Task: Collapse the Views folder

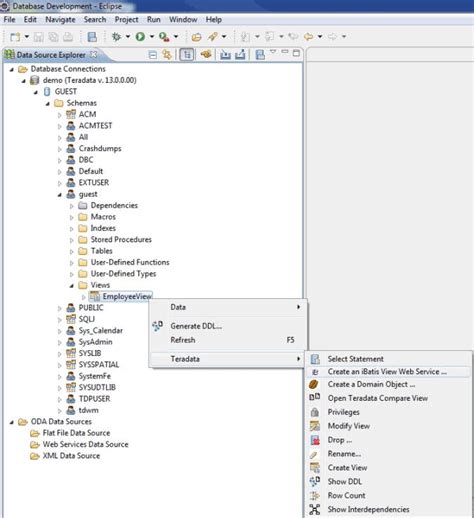Action: click(x=72, y=286)
